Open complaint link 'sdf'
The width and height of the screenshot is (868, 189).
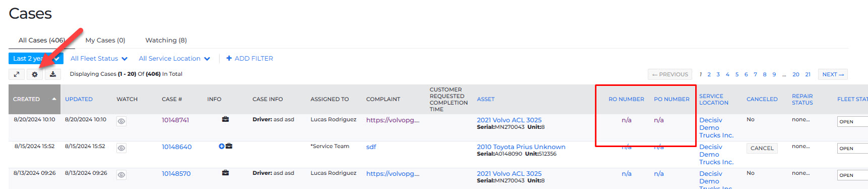(371, 147)
